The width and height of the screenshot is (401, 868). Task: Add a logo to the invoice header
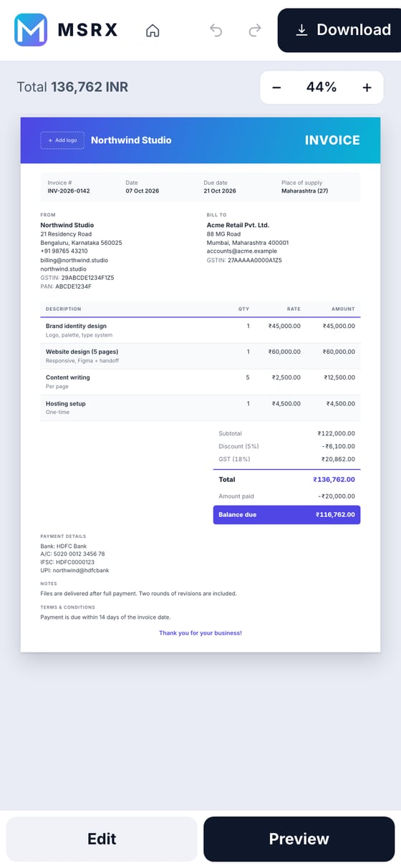pyautogui.click(x=62, y=140)
